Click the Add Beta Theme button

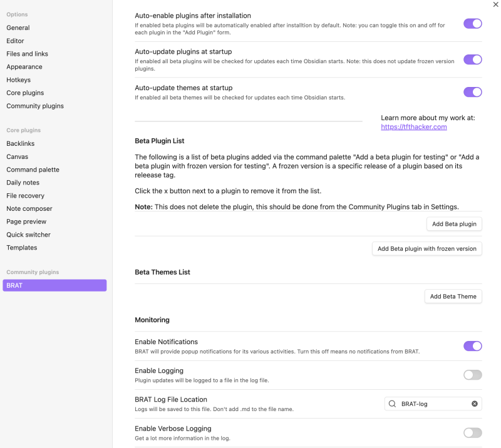tap(453, 296)
